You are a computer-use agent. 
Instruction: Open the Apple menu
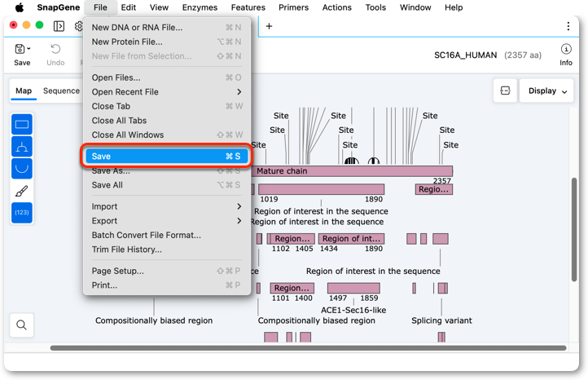coord(19,7)
